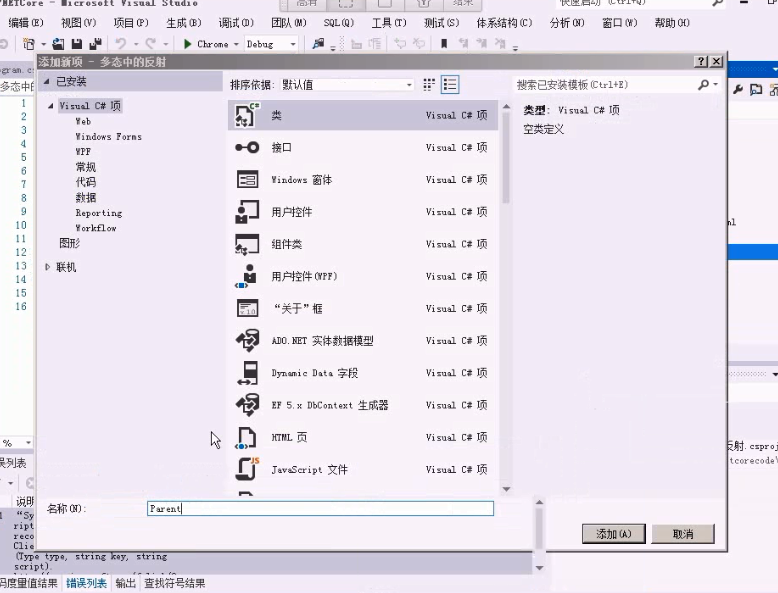Open the Chrome browser target dropdown arrow
This screenshot has width=778, height=593.
click(236, 44)
